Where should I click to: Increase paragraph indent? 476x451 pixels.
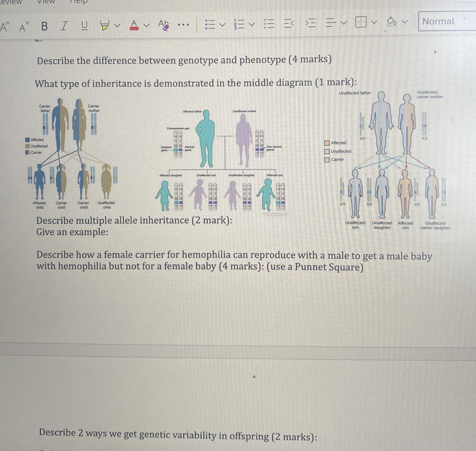pyautogui.click(x=310, y=23)
